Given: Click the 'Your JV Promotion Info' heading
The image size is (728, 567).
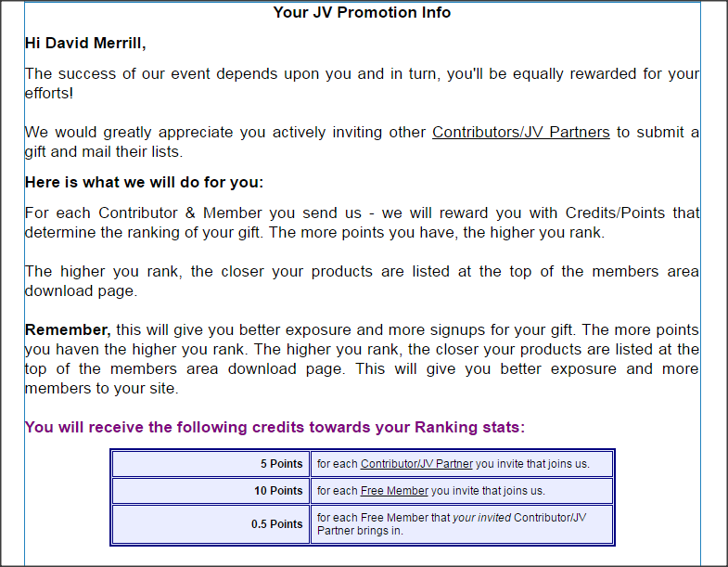Looking at the screenshot, I should (362, 13).
